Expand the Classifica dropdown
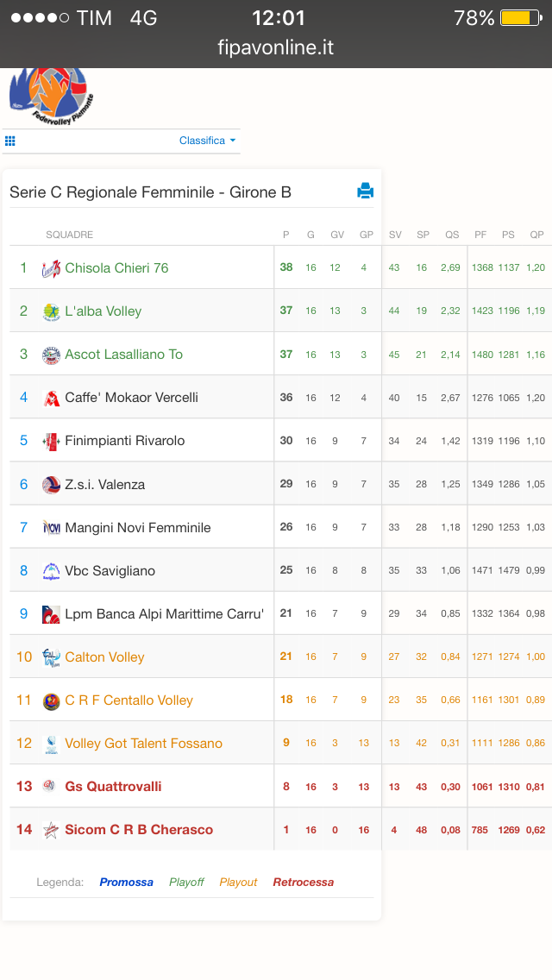Screen dimensions: 552x980 (208, 141)
